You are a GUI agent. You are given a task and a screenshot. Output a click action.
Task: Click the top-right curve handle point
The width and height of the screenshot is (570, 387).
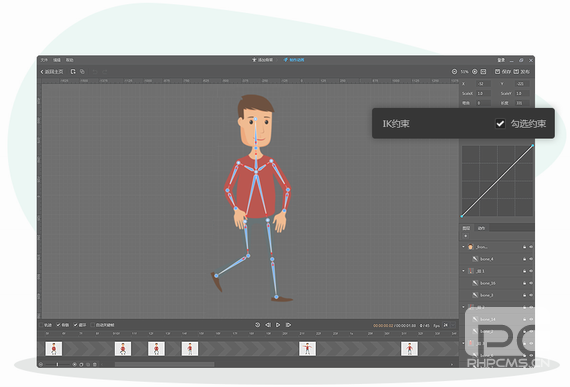[533, 146]
